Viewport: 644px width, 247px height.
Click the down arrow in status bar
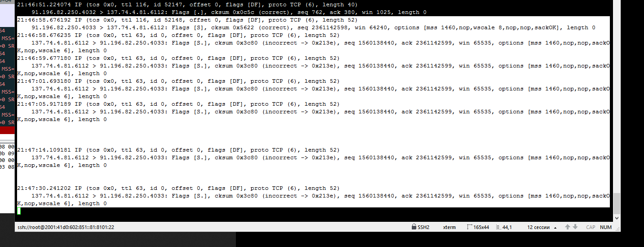[575, 227]
